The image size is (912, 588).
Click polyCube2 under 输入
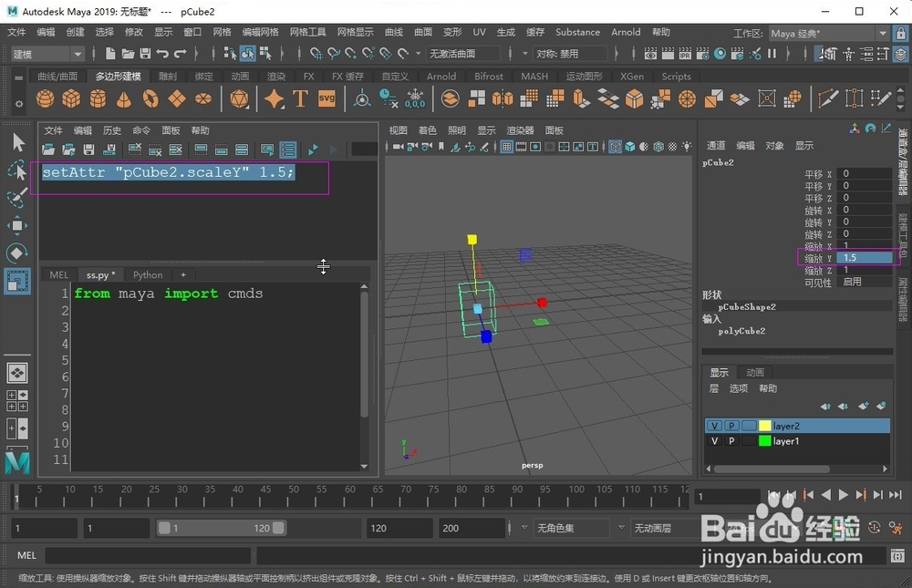click(741, 331)
